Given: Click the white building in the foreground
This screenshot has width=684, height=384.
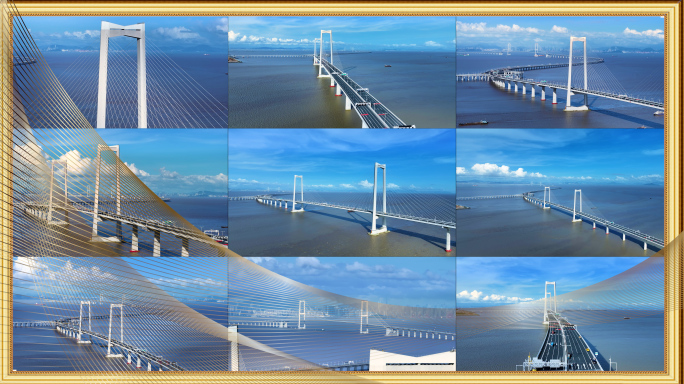Looking at the screenshot, I should tap(412, 360).
